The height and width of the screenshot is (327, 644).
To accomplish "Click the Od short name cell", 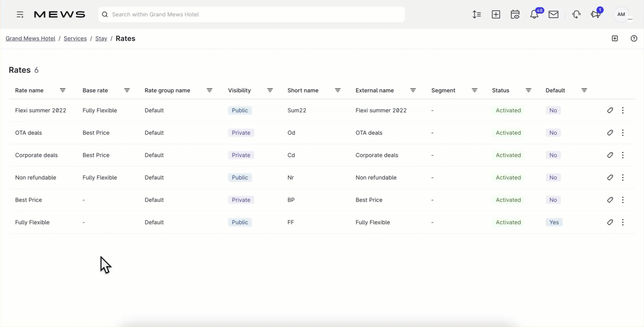I will (x=291, y=133).
